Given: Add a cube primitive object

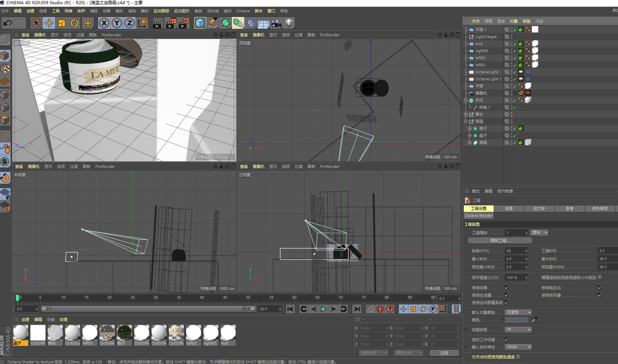Looking at the screenshot, I should point(200,23).
